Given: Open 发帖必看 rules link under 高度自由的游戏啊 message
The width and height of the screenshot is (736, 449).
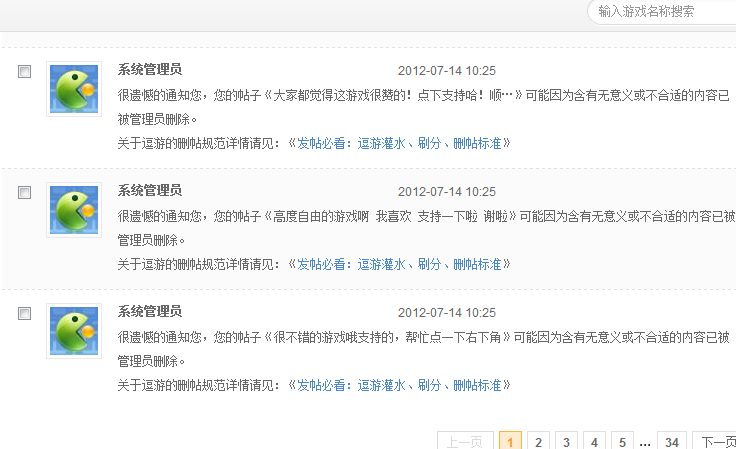Looking at the screenshot, I should coord(399,264).
